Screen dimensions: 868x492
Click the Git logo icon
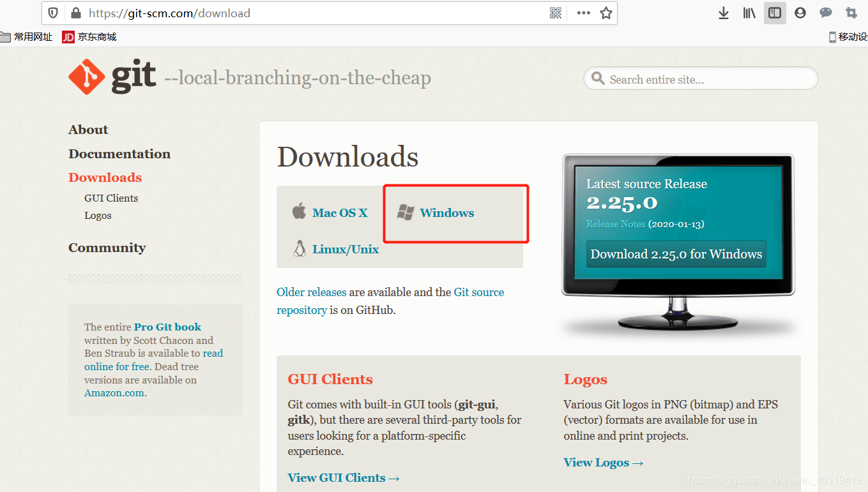click(86, 77)
